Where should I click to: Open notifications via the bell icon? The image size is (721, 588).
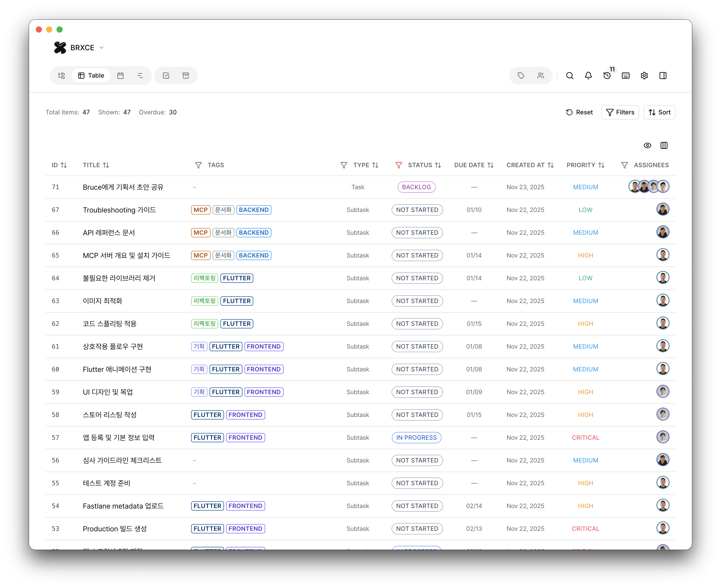[588, 76]
